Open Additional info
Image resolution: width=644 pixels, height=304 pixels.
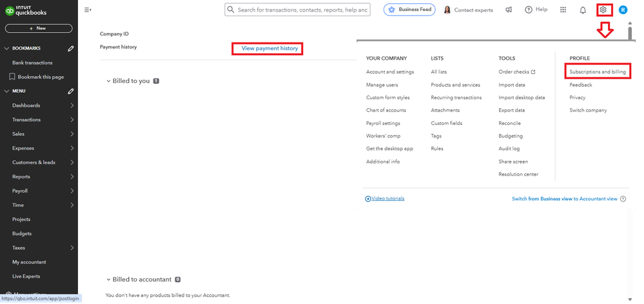[383, 162]
